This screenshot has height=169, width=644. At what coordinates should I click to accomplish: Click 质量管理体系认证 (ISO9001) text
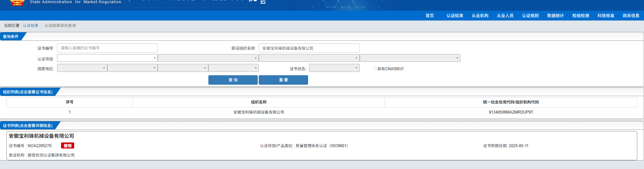tap(322, 146)
